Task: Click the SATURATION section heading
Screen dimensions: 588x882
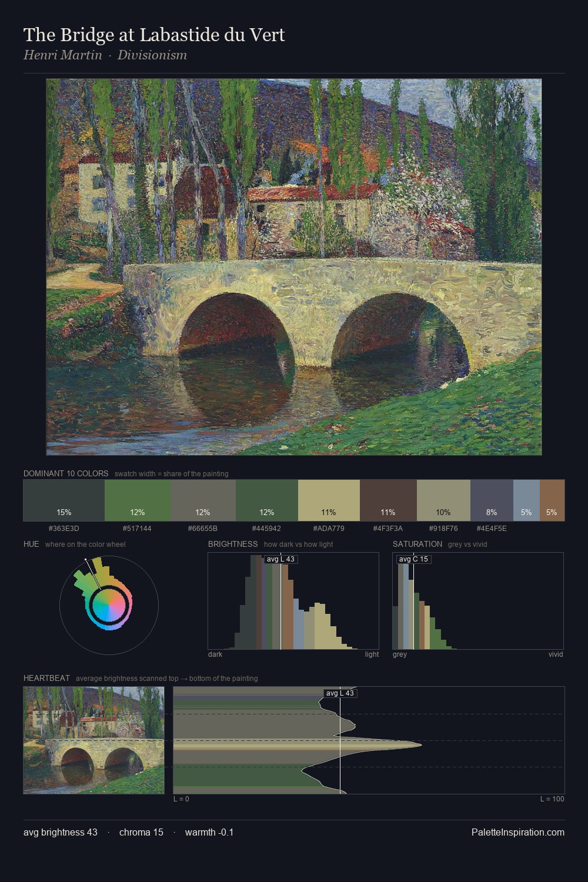Action: point(417,544)
